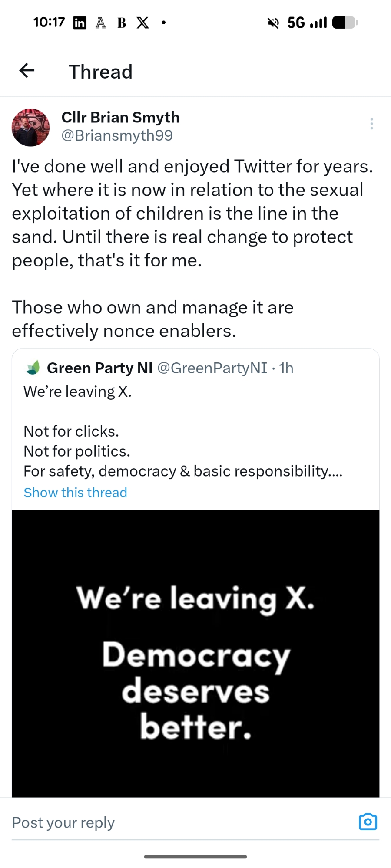The image size is (391, 868).
Task: Tap the Green Party NI quoted post text
Action: tap(182, 451)
